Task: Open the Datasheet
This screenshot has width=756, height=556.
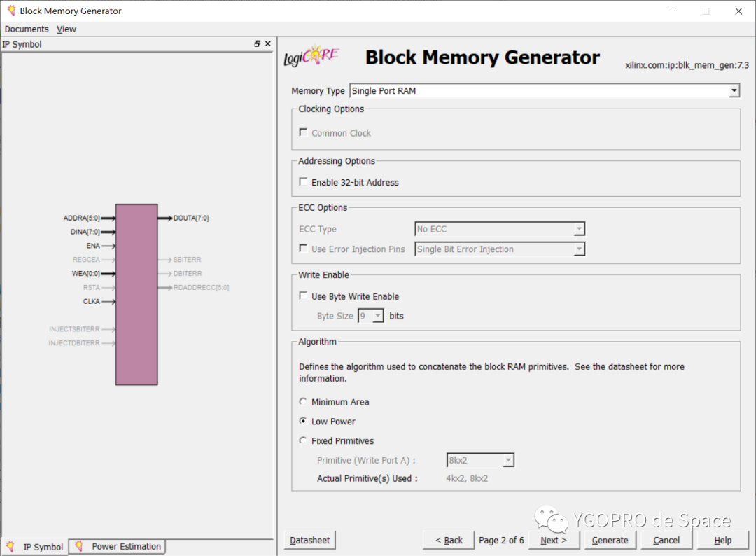Action: coord(309,540)
